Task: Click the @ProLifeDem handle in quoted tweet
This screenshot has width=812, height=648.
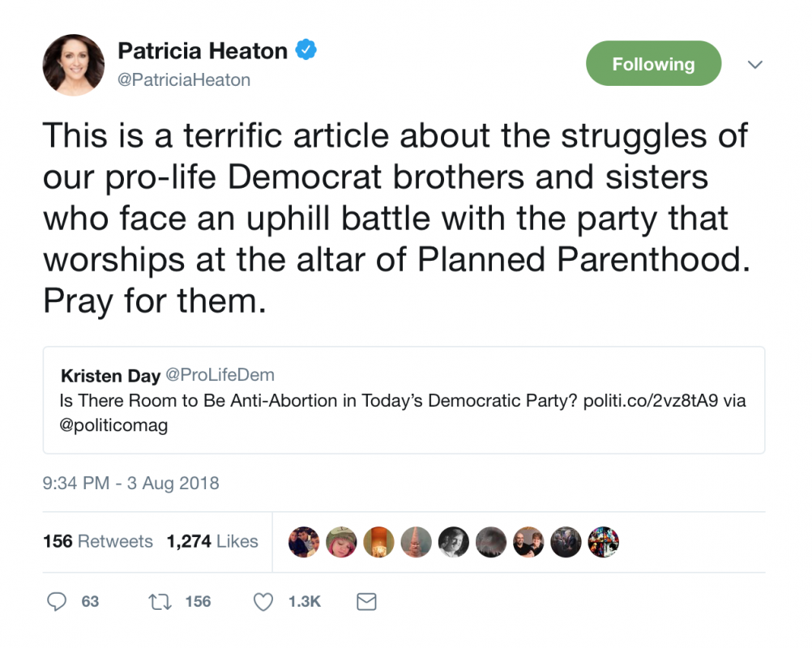Action: pos(220,375)
